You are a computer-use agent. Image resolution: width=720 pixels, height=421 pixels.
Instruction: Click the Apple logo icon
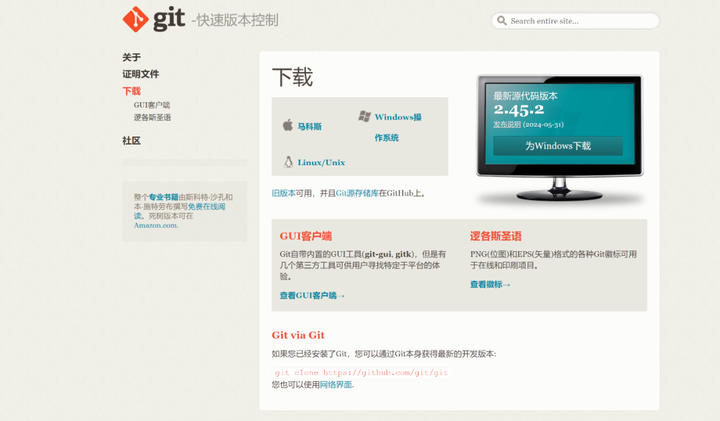288,125
